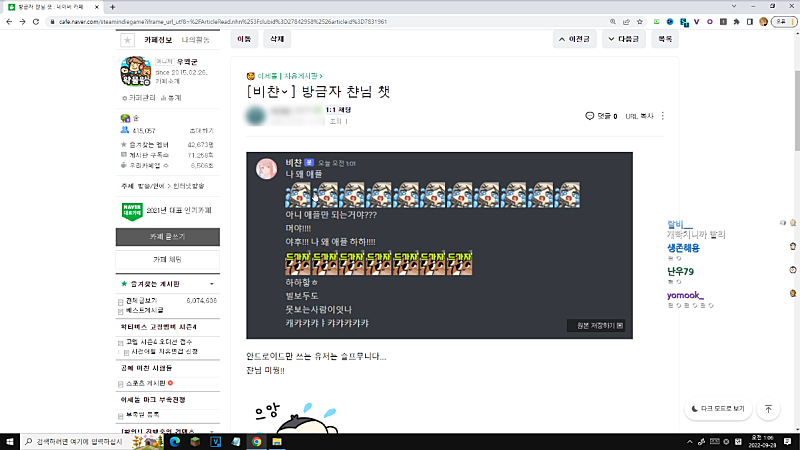Screen dimensions: 800x450
Task: Click the purple V extension icon
Action: pos(696,22)
